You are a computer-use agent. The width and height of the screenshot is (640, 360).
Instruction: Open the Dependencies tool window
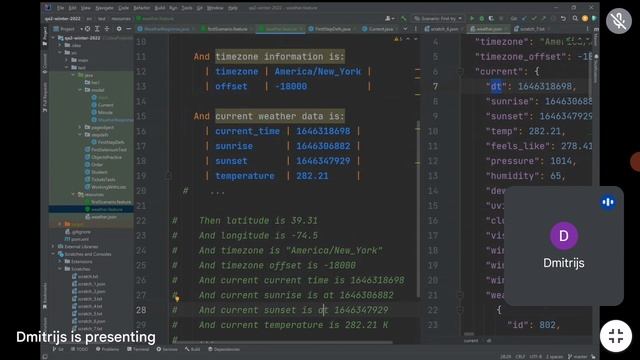coord(224,349)
